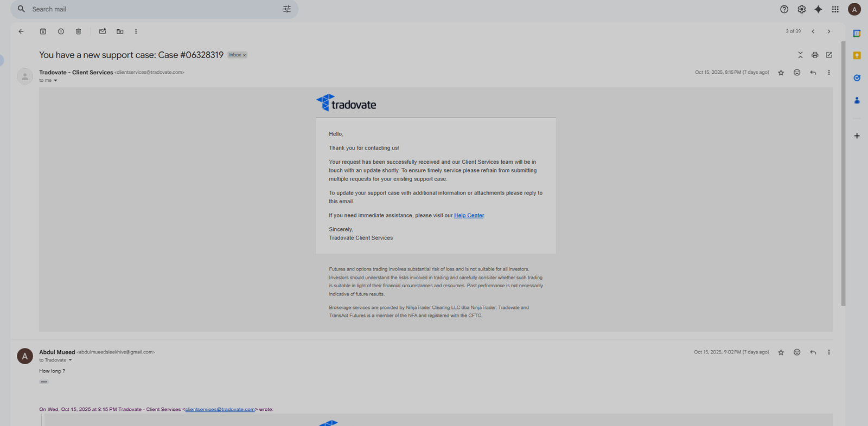Archive this support case email

pyautogui.click(x=43, y=31)
